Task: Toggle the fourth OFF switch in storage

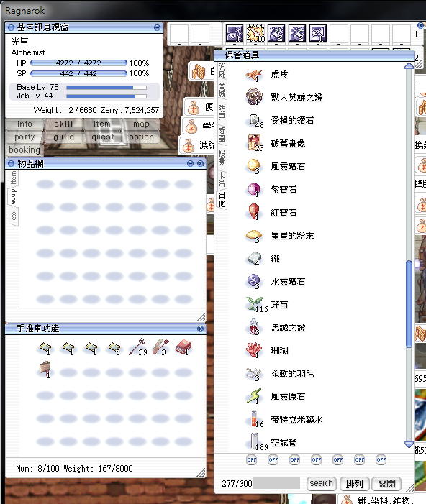Action: pyautogui.click(x=317, y=459)
